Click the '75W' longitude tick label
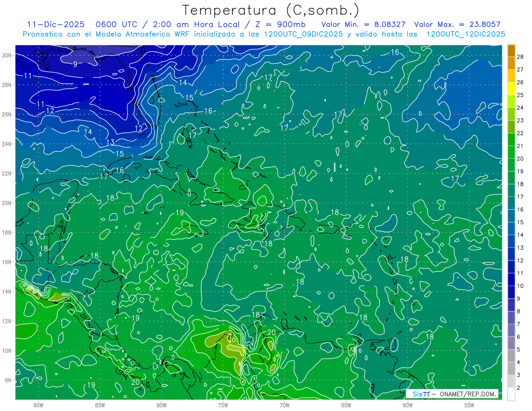This screenshot has height=411, width=532. [223, 405]
